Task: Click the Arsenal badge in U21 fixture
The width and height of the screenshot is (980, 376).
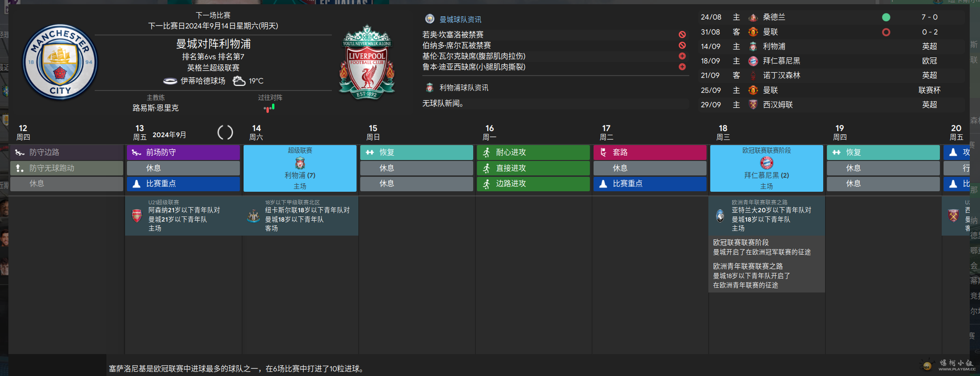Action: tap(137, 216)
